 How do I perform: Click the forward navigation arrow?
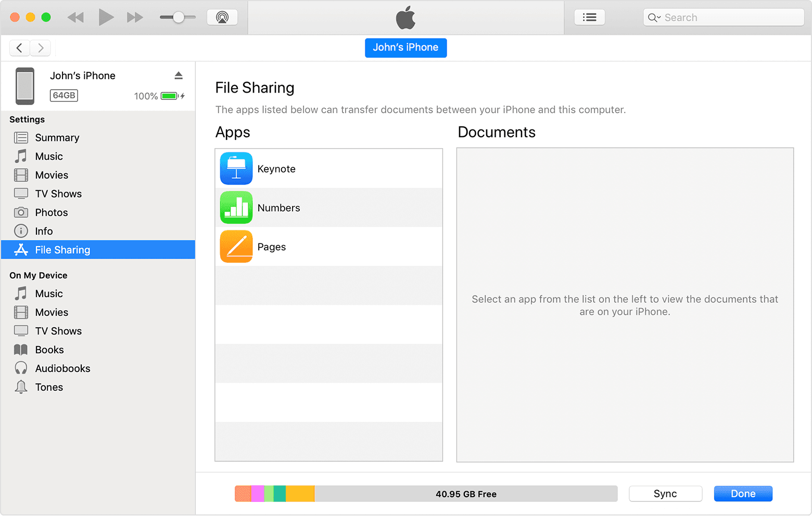(40, 47)
